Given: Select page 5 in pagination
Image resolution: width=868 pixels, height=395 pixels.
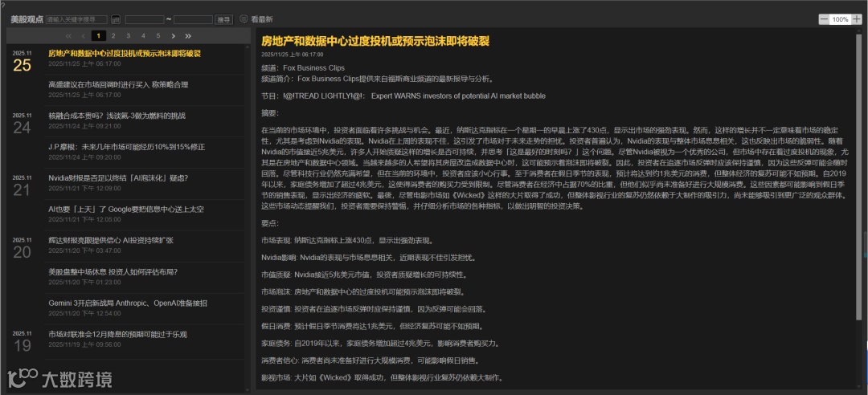Looking at the screenshot, I should [158, 36].
